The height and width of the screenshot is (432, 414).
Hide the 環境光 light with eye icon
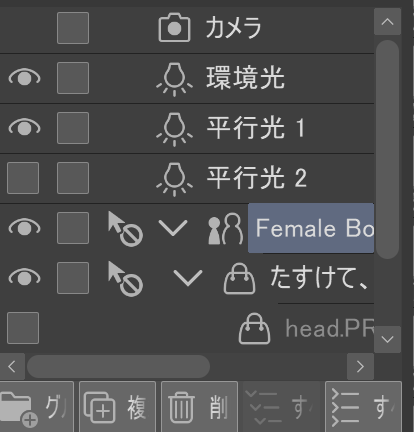[x=24, y=78]
